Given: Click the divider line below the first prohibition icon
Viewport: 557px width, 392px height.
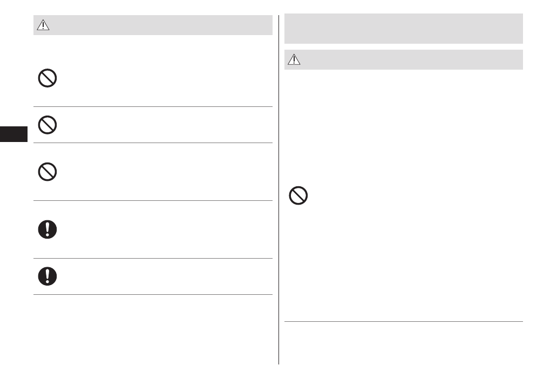Looking at the screenshot, I should point(153,106).
